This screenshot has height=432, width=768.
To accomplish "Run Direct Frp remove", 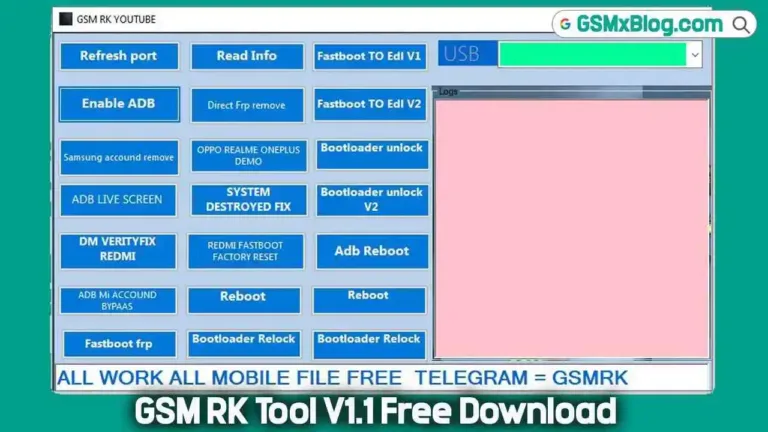I will pos(247,105).
